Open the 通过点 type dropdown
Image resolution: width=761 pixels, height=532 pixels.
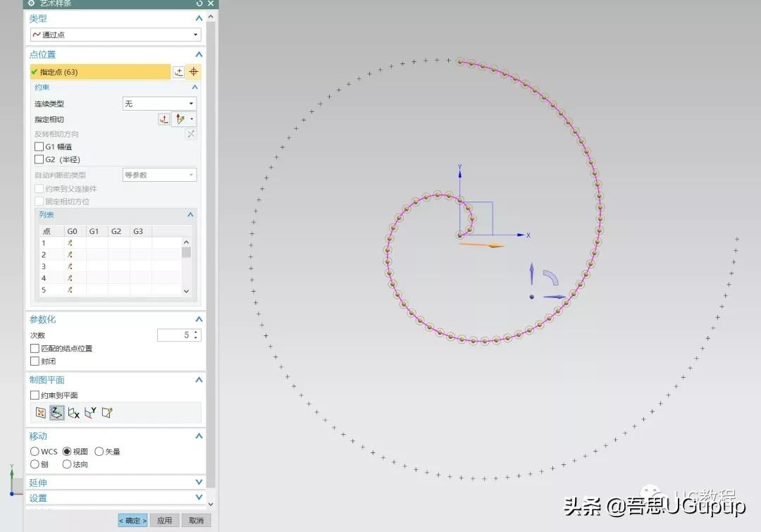tap(116, 35)
